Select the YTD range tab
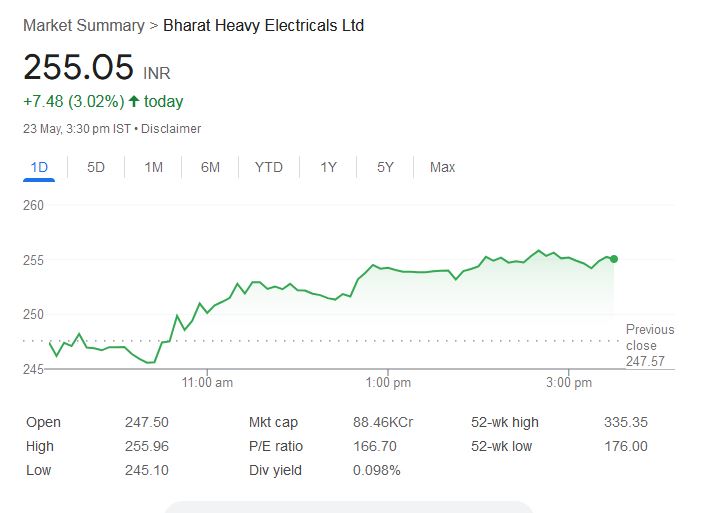Screen dimensions: 705x513 coord(268,167)
